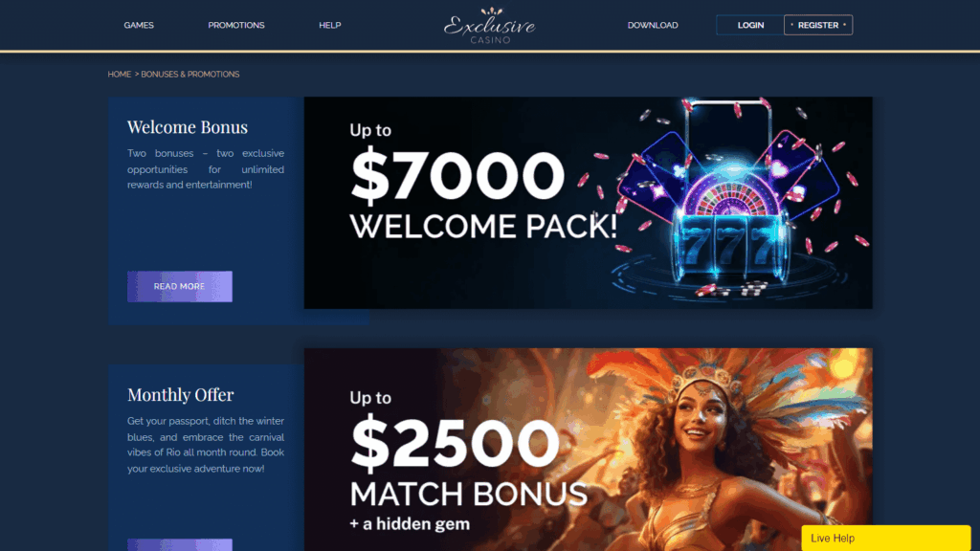Open the $2500 Match Bonus banner
The image size is (980, 551).
[x=589, y=450]
